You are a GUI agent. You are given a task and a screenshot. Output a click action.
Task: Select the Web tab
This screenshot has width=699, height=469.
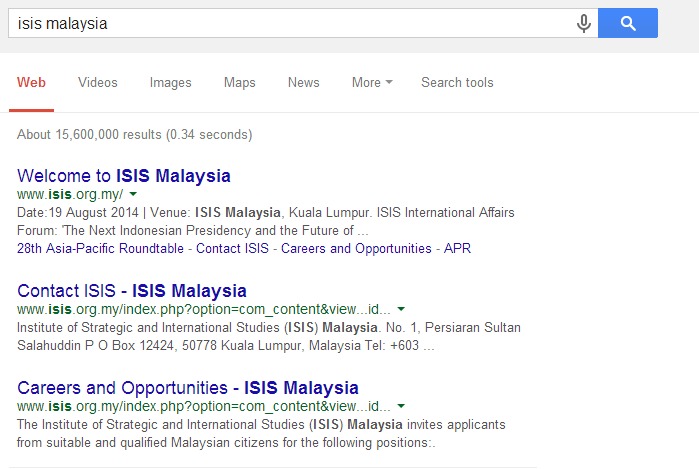click(x=31, y=82)
